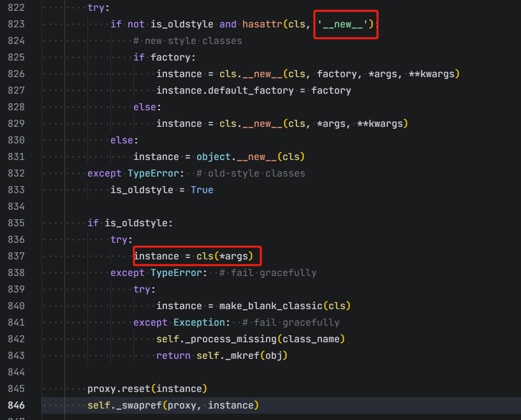This screenshot has width=521, height=420.
Task: Click the '# old-style classes' comment
Action: tap(251, 173)
